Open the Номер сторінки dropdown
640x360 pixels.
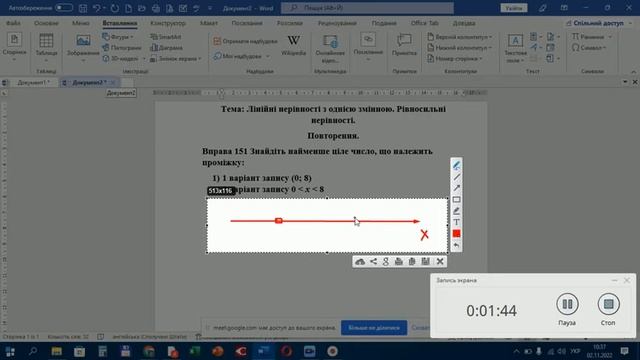tap(455, 59)
